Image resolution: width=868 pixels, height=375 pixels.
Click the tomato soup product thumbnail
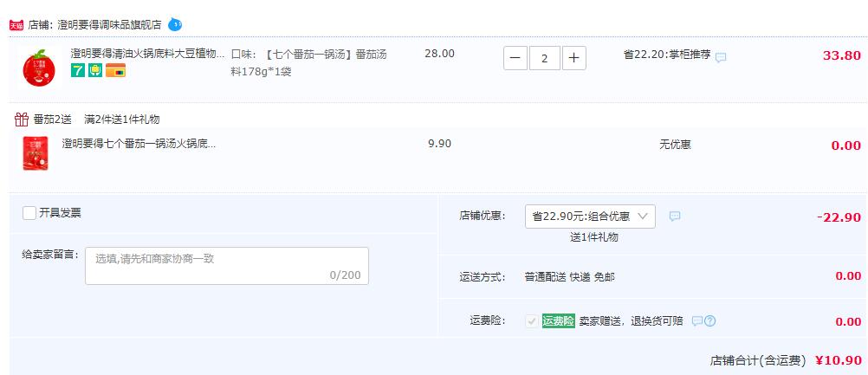[39, 68]
